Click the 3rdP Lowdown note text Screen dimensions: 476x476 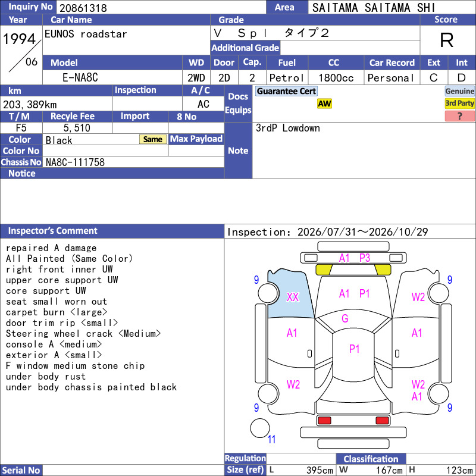pyautogui.click(x=287, y=128)
